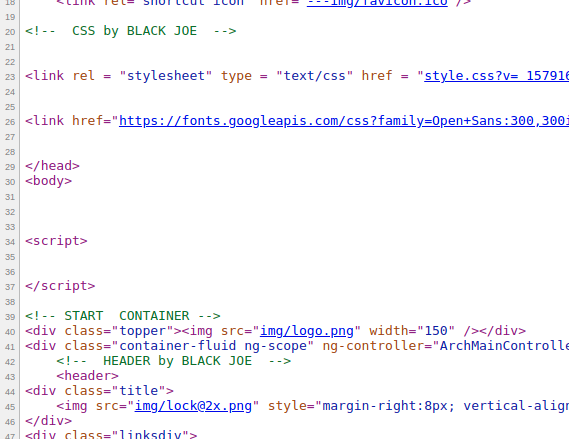
Task: Click line number 26 in gutter
Action: point(10,122)
